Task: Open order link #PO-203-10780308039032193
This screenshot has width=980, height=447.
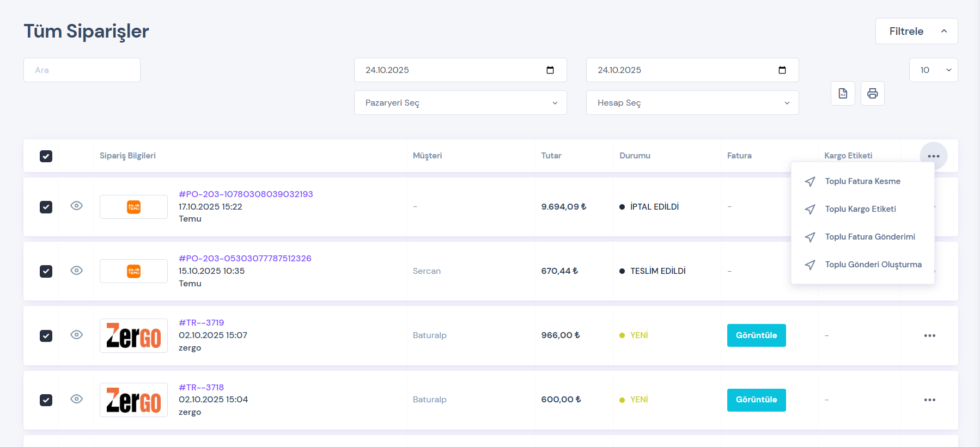Action: click(246, 194)
